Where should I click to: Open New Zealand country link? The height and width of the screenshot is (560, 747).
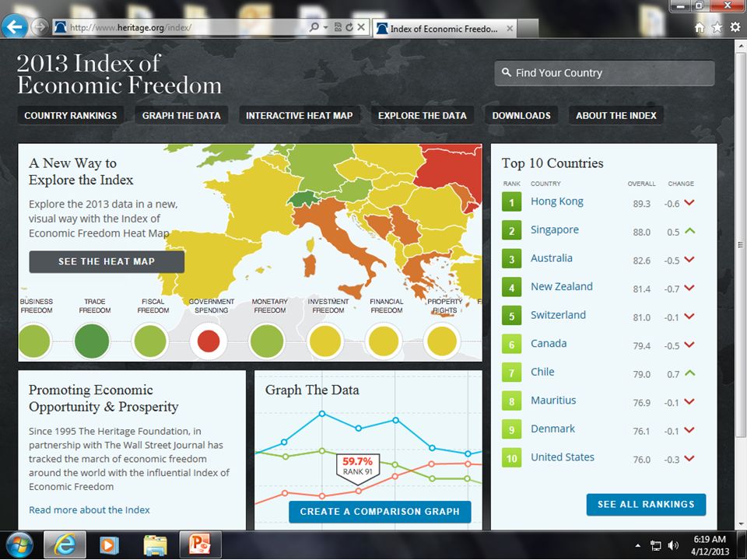coord(562,287)
